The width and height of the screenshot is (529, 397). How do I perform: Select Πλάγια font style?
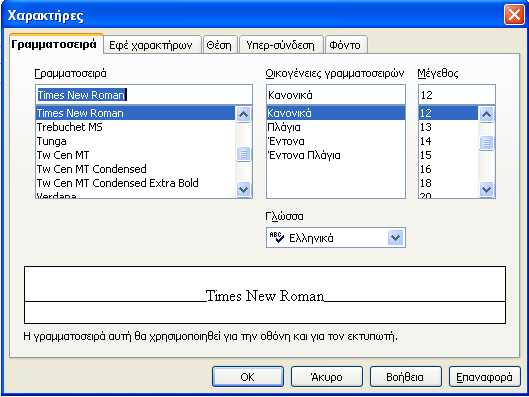tap(336, 127)
